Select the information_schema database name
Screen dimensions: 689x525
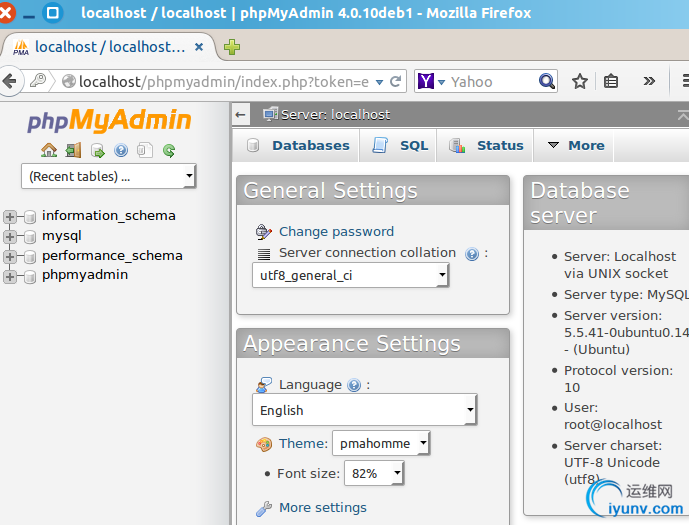tap(109, 216)
